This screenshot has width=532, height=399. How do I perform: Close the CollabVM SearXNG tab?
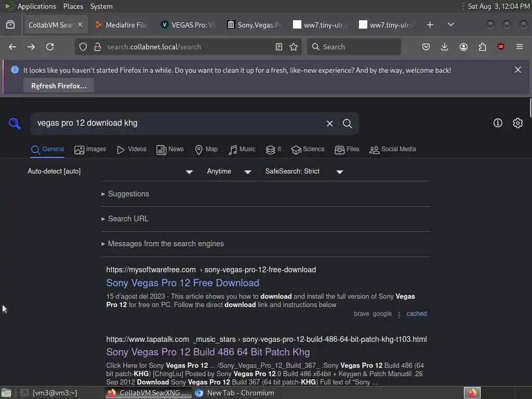click(80, 24)
